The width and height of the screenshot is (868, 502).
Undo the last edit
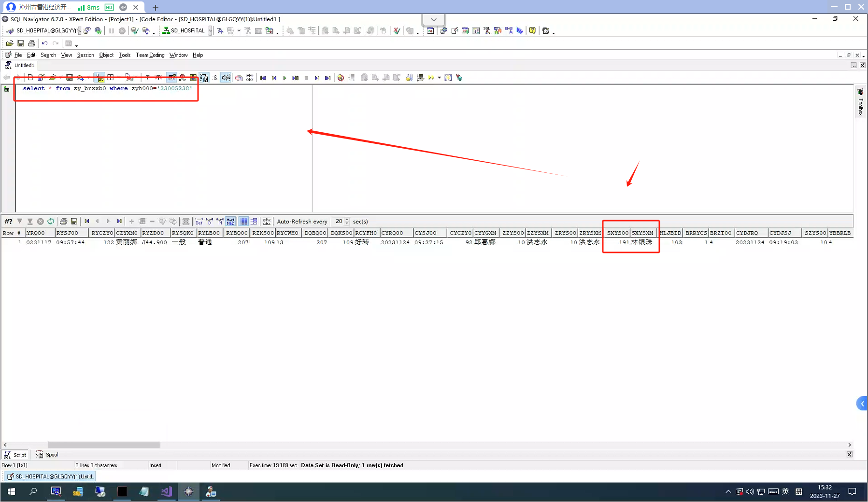tap(44, 43)
